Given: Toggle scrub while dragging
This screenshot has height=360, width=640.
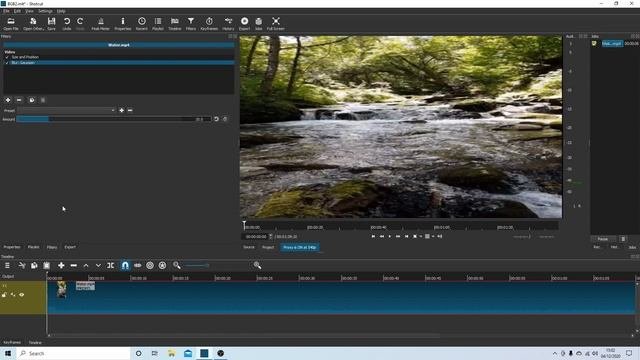Looking at the screenshot, I should [138, 265].
